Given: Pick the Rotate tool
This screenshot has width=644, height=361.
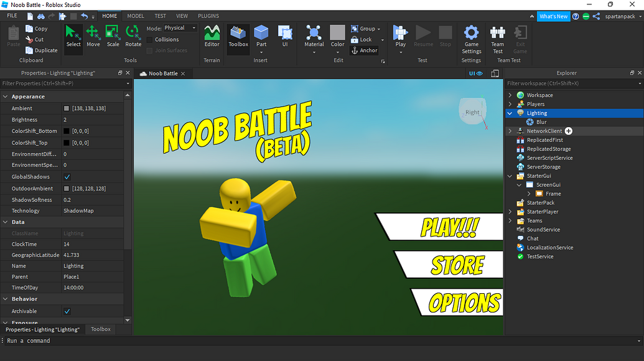Looking at the screenshot, I should tap(133, 36).
